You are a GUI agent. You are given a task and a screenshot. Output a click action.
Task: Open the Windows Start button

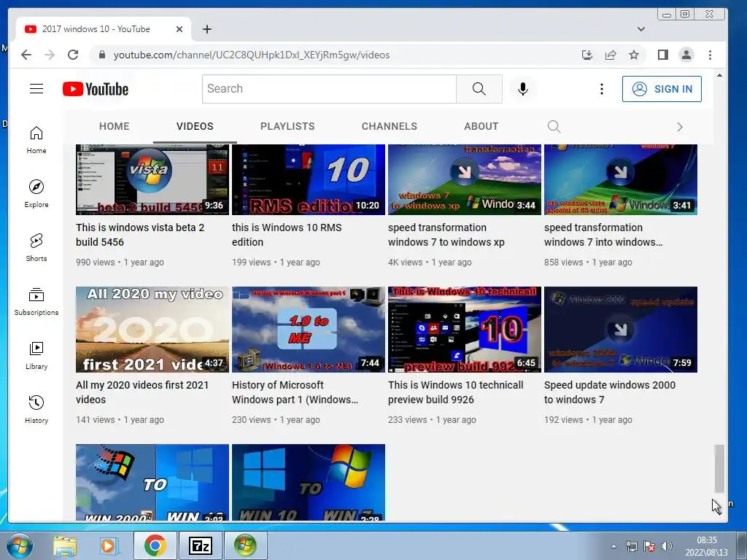tap(19, 545)
